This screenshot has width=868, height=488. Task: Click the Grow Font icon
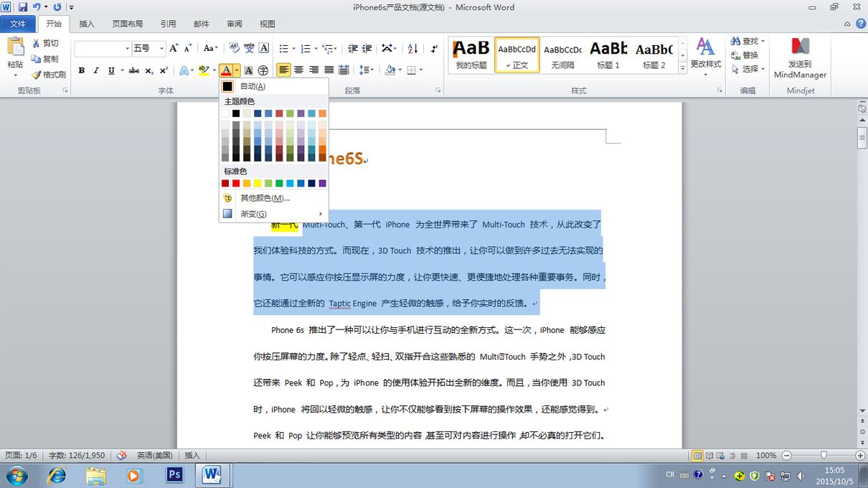(174, 49)
